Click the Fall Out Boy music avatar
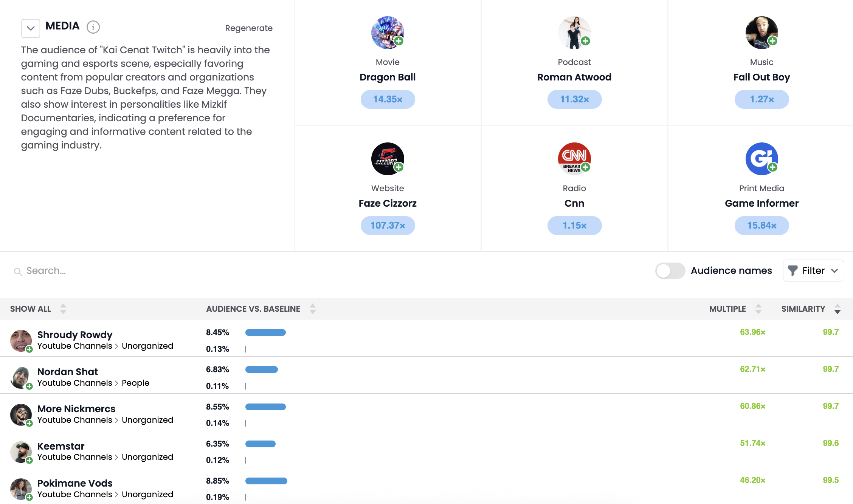853x504 pixels. click(x=761, y=32)
